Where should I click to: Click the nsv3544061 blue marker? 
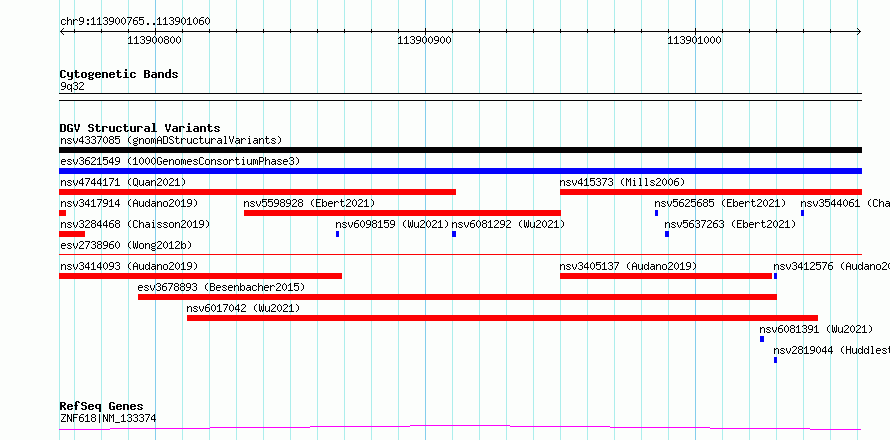click(803, 213)
